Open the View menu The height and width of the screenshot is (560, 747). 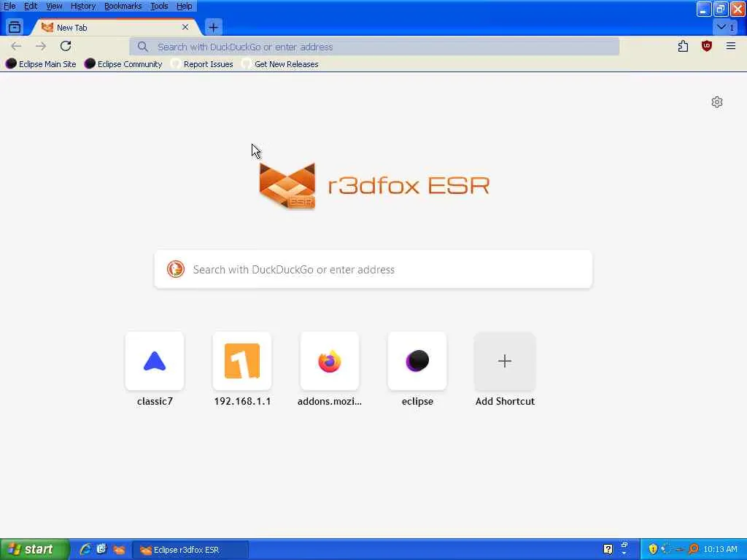(54, 6)
